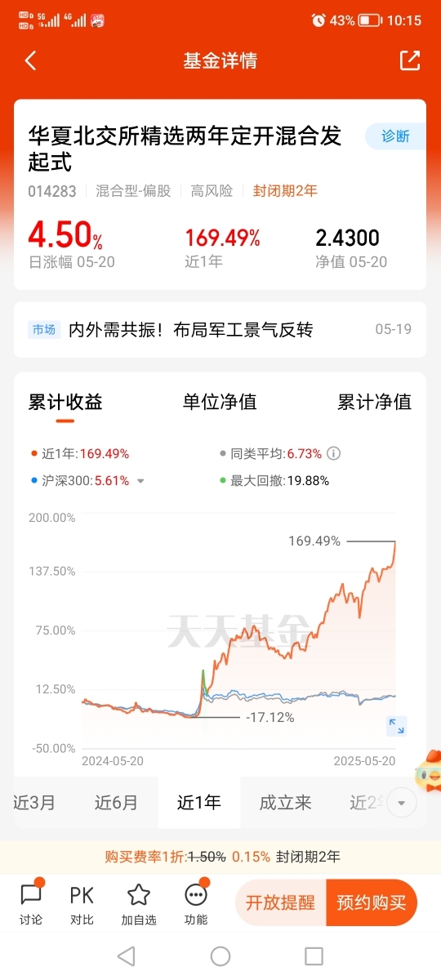
Task: Open the 沪深300 index dropdown arrow
Action: tap(140, 481)
